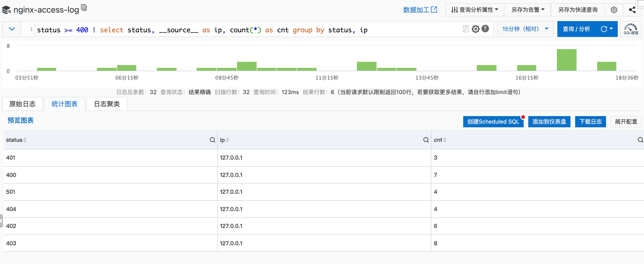The width and height of the screenshot is (644, 264).
Task: Click the tallest green histogram bar
Action: [x=566, y=59]
